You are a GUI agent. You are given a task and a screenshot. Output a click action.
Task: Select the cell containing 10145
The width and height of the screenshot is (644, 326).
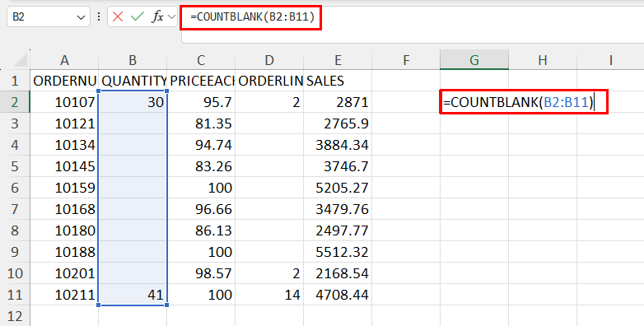[x=64, y=165]
